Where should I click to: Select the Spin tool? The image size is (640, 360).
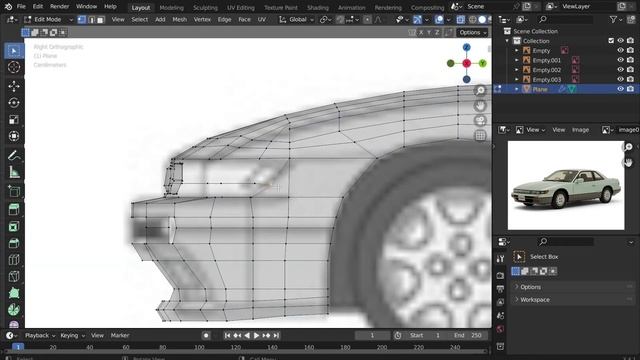(x=14, y=309)
